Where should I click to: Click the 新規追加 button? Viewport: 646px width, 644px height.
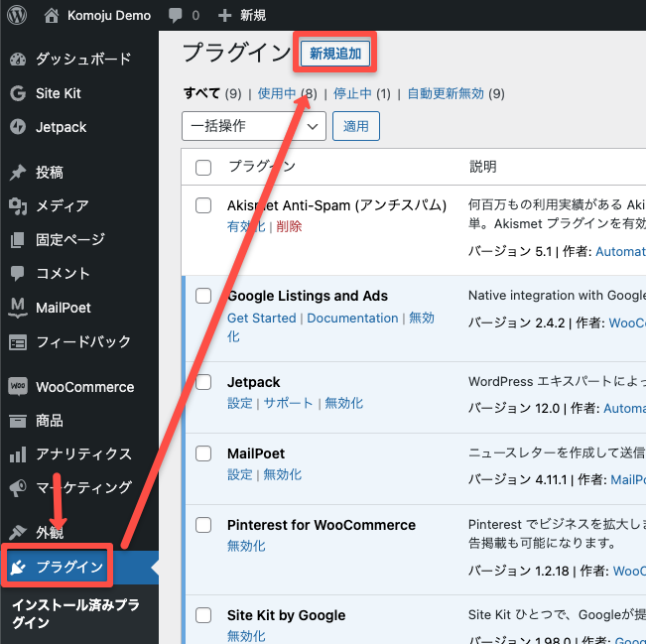[x=335, y=54]
